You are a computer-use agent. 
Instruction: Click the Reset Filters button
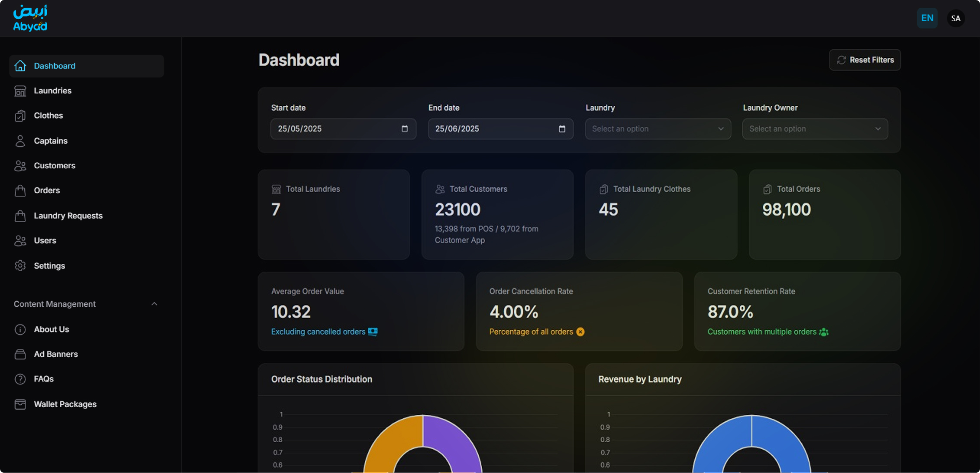click(865, 60)
